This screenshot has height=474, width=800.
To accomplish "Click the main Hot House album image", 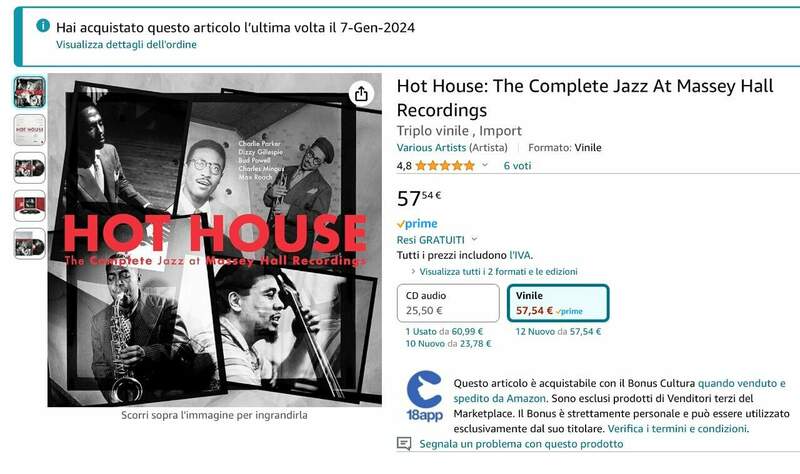I will (x=214, y=240).
